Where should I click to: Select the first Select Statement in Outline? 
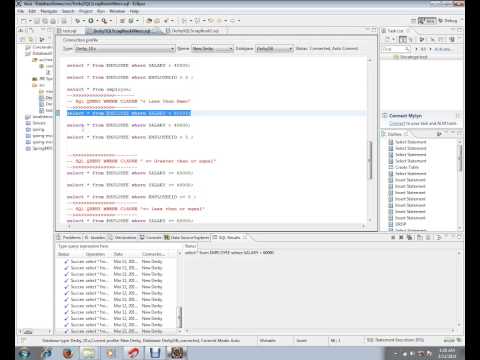click(407, 142)
